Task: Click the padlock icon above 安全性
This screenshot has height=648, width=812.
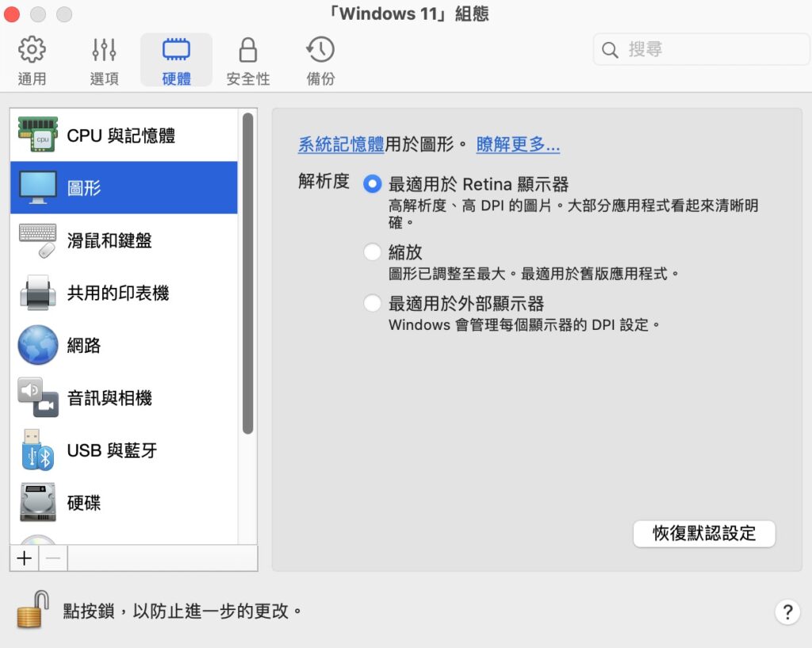Action: coord(248,50)
